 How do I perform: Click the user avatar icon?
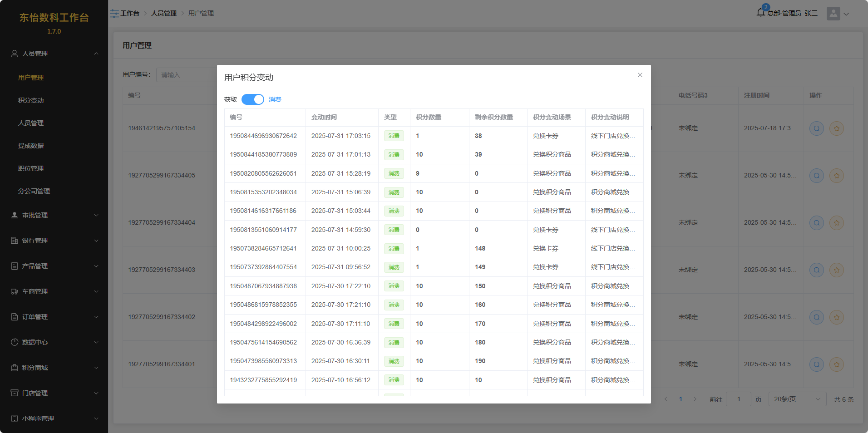tap(833, 14)
